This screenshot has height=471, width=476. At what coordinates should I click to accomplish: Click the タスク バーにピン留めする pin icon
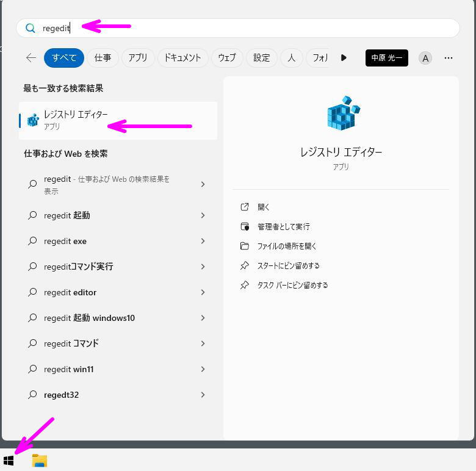245,285
